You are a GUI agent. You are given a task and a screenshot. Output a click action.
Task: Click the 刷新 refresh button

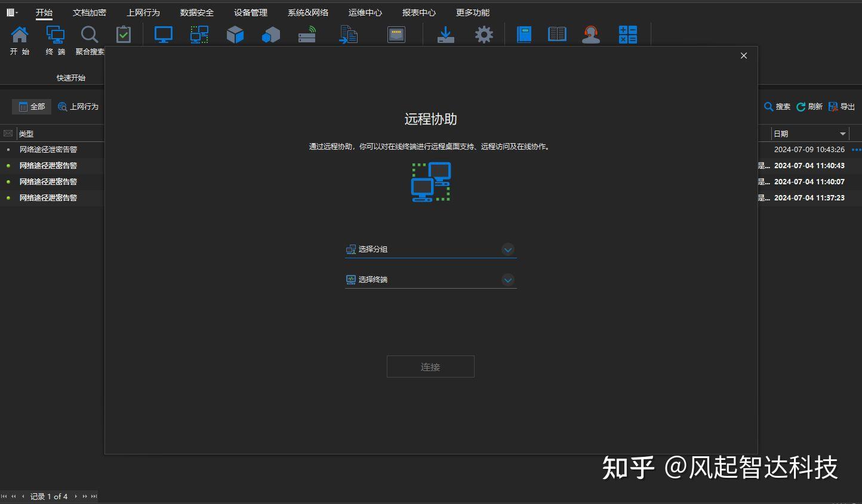pyautogui.click(x=809, y=107)
